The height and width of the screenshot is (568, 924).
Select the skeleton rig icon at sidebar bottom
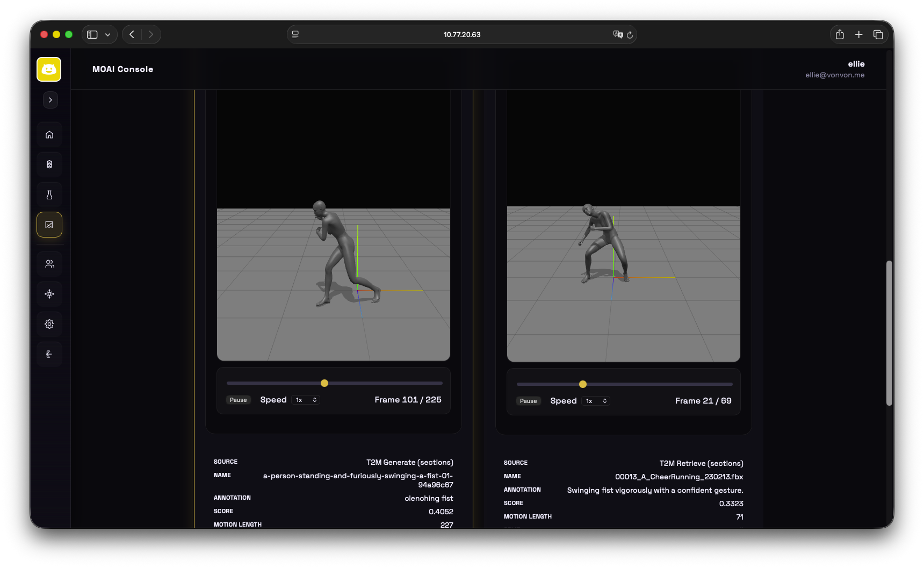coord(49,354)
